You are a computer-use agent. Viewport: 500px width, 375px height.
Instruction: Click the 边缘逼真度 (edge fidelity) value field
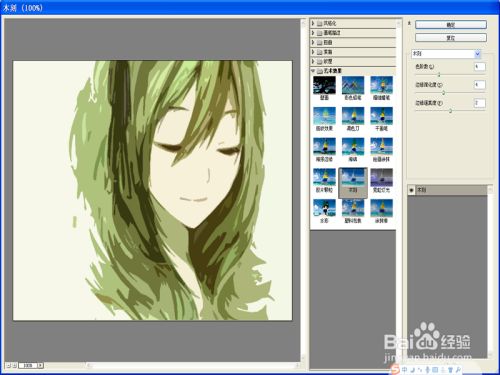pos(480,103)
